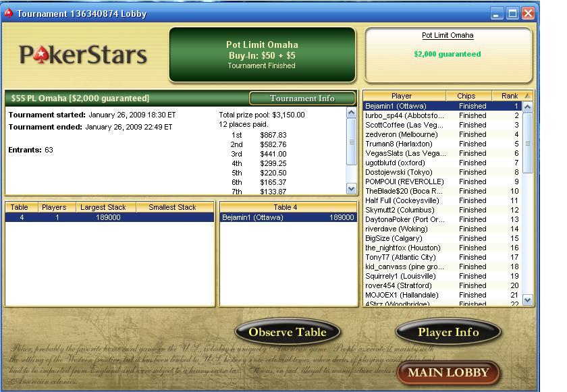Click the Player Info button
Image resolution: width=567 pixels, height=392 pixels.
coord(448,332)
